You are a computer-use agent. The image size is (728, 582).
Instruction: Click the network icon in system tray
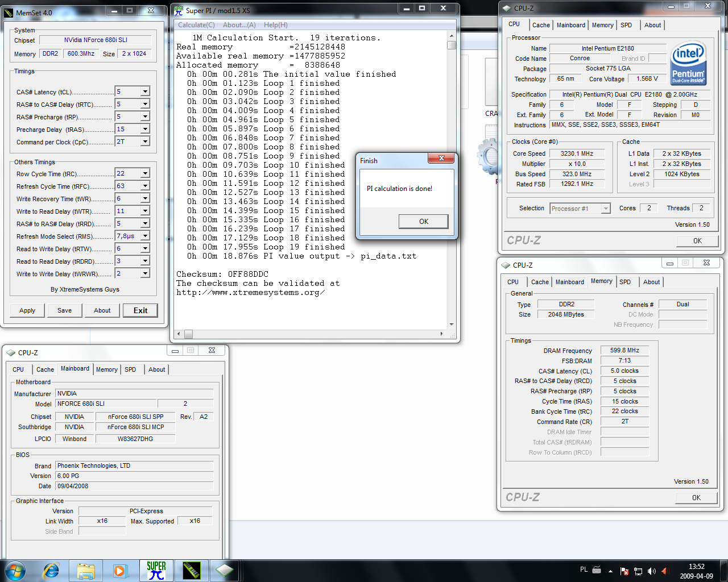point(638,571)
